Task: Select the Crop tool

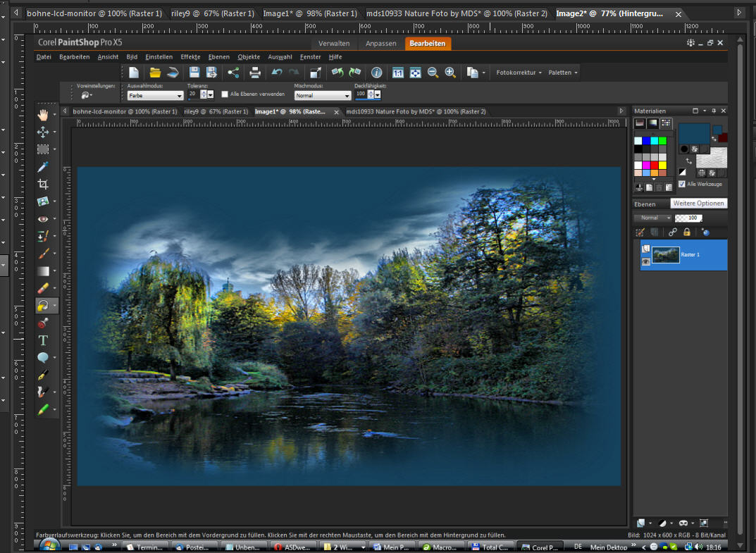Action: [43, 185]
